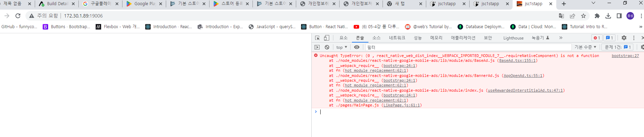Viewport: 644px width, 137px height.
Task: Open the GitHub - funnyco bookmark
Action: coord(19,27)
